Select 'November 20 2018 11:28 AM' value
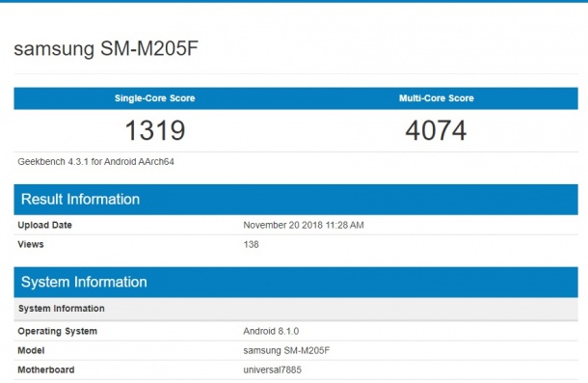Viewport: 588px width, 383px height. pyautogui.click(x=304, y=225)
